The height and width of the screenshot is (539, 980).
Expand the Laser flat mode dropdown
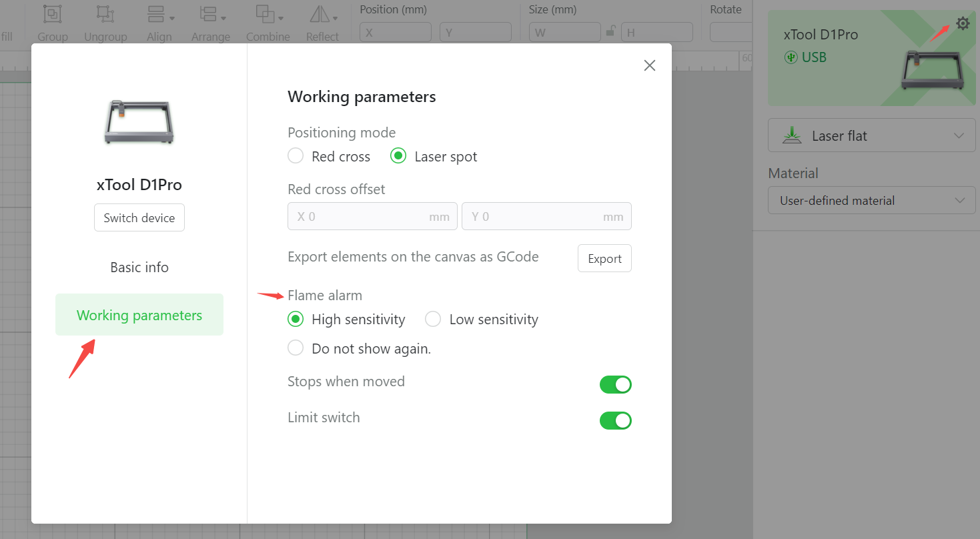872,136
